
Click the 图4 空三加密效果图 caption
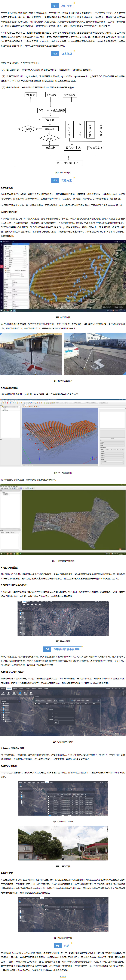(63, 473)
